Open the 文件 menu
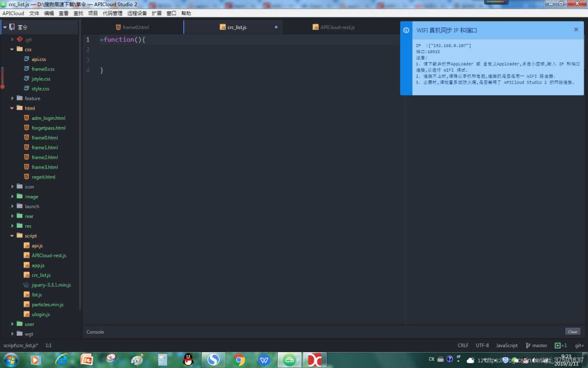The width and height of the screenshot is (588, 368). pos(34,13)
